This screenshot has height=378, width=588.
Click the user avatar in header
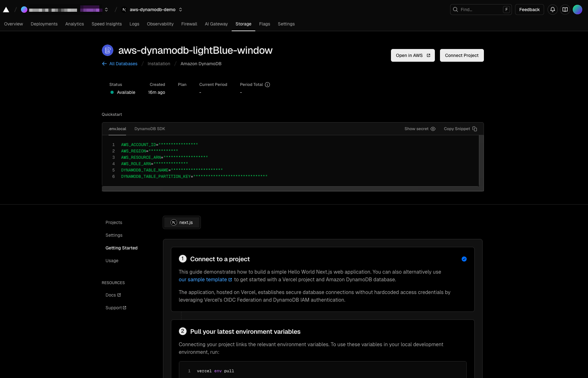[x=577, y=10]
